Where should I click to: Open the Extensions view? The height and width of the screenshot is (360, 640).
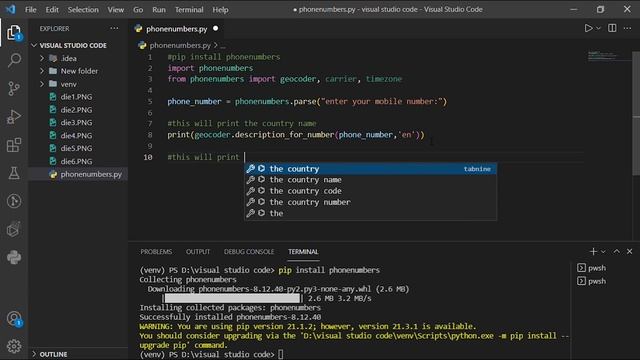tap(14, 145)
